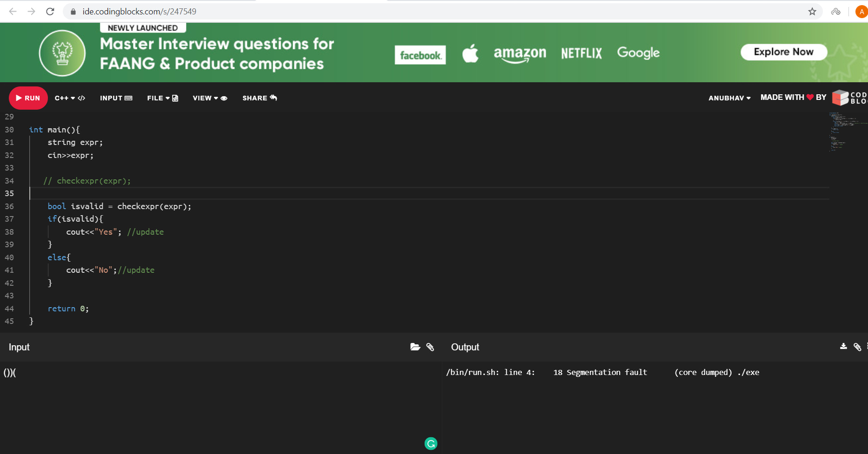Screen dimensions: 868x454
Task: Click the MADE WITH heart BY text
Action: [x=794, y=97]
